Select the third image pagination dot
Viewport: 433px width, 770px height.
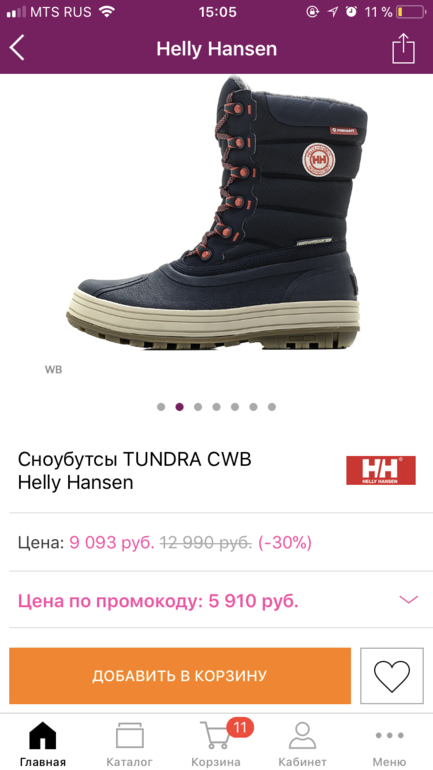coord(198,407)
